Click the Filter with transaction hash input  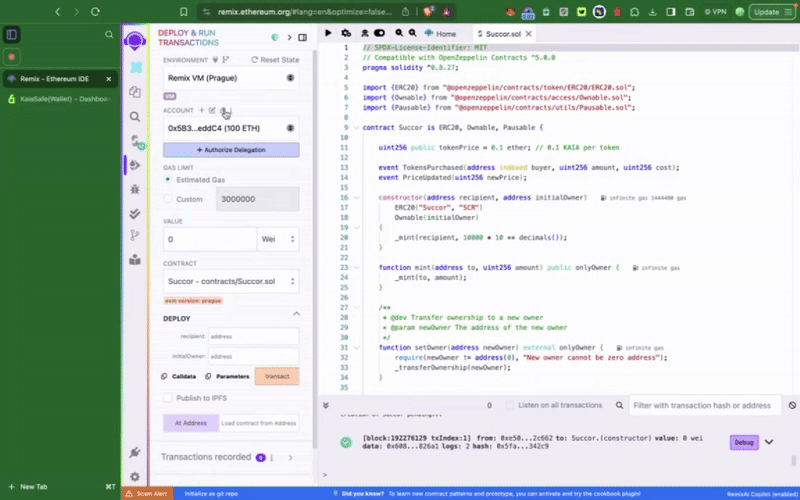pyautogui.click(x=705, y=405)
